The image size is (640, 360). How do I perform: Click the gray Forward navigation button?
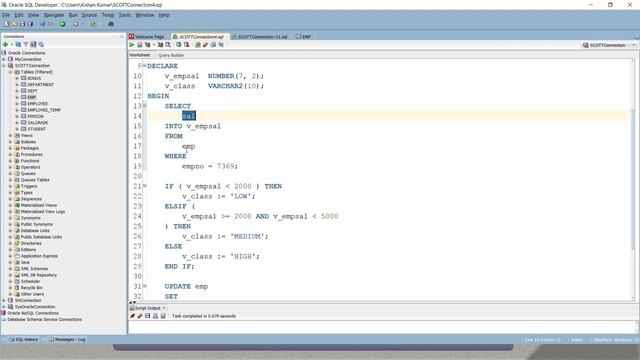pyautogui.click(x=76, y=24)
